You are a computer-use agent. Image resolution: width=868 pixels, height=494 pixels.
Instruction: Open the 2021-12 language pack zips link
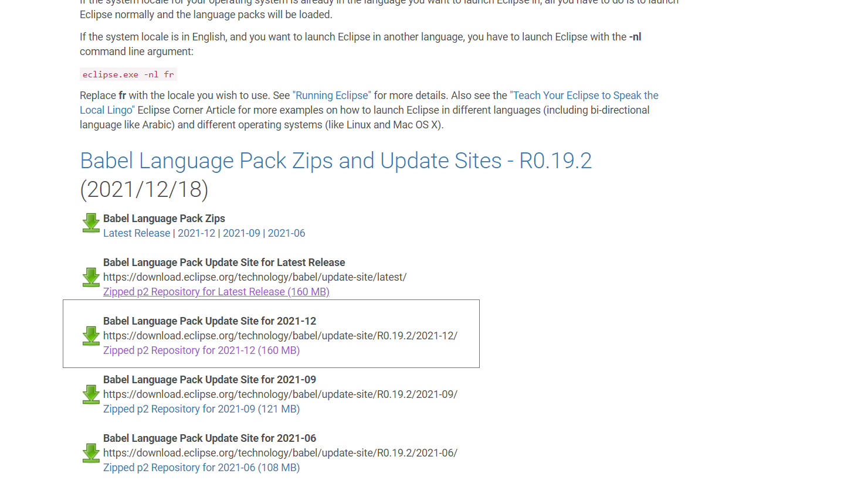click(x=196, y=233)
